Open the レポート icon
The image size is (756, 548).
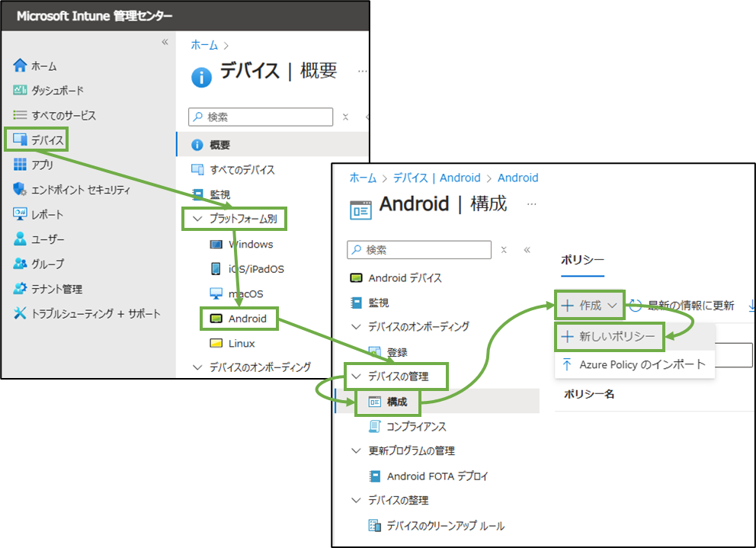[20, 213]
